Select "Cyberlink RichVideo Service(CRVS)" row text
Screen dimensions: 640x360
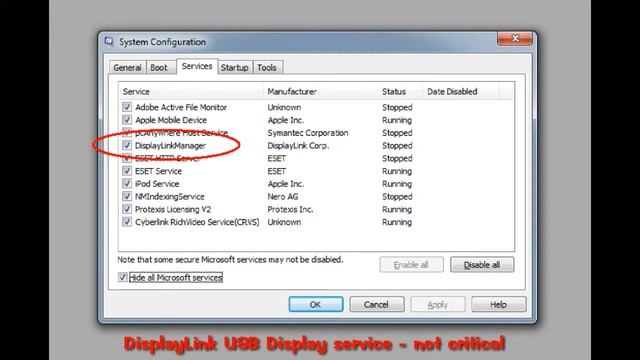coord(197,222)
